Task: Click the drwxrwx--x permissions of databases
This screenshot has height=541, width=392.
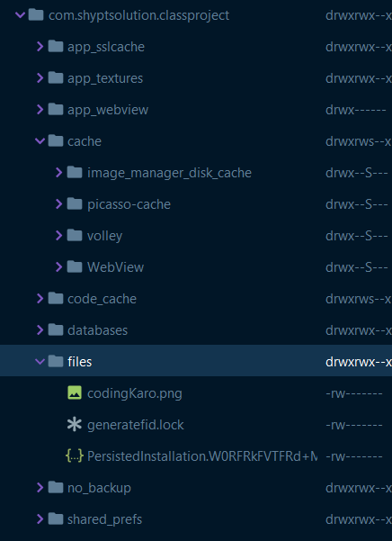Action: 358,330
